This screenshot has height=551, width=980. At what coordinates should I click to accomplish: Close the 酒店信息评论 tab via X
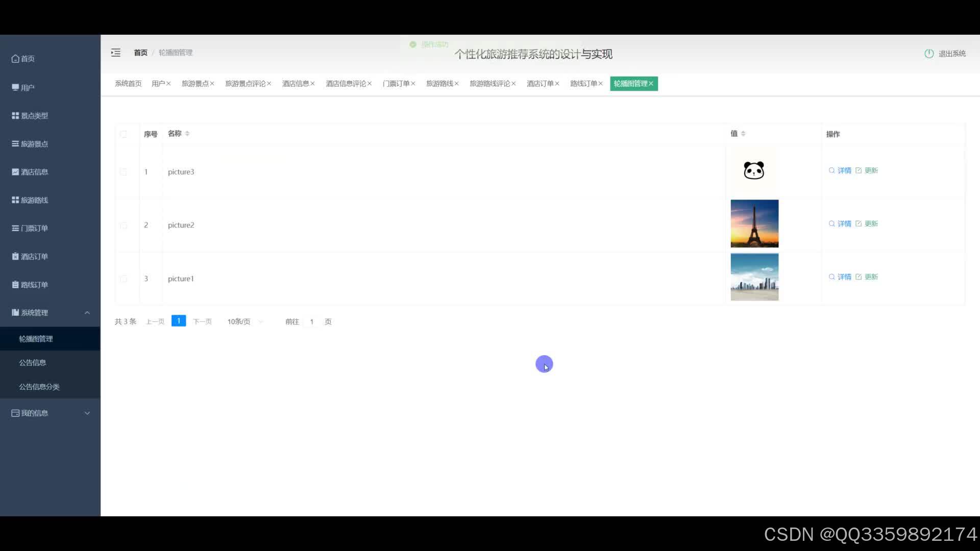[370, 84]
